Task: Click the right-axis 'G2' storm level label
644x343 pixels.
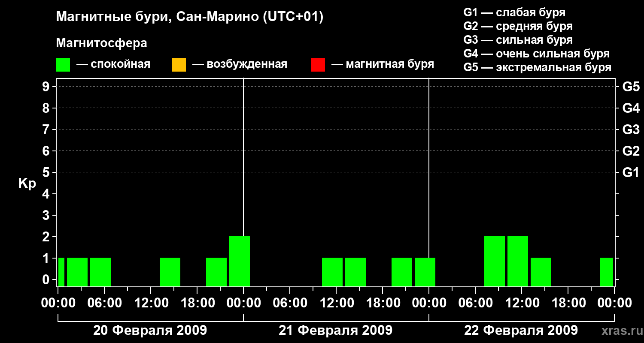Action: (x=631, y=151)
